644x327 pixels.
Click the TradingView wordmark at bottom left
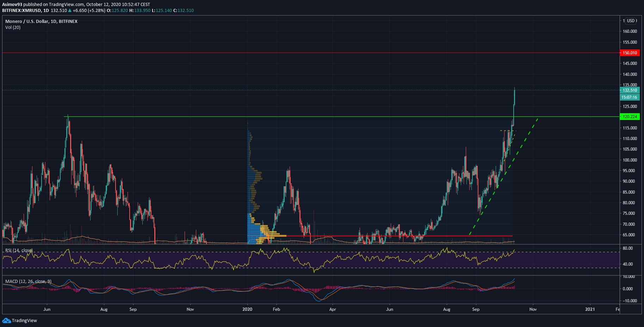(24, 321)
